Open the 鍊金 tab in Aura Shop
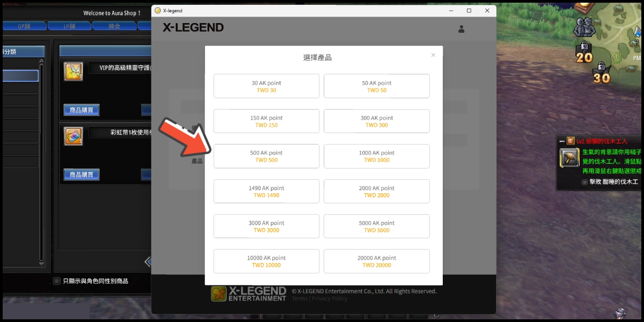Viewport: 644px width, 322px height. point(114,26)
